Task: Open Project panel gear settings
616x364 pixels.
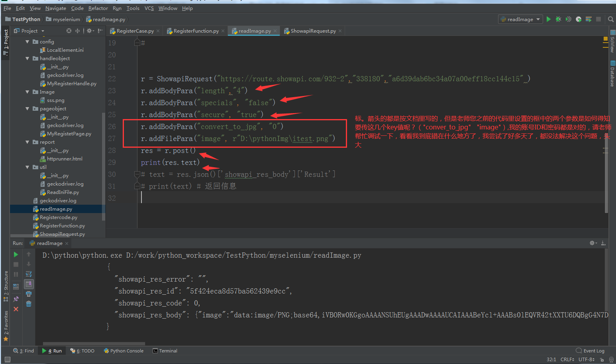Action: [x=90, y=31]
